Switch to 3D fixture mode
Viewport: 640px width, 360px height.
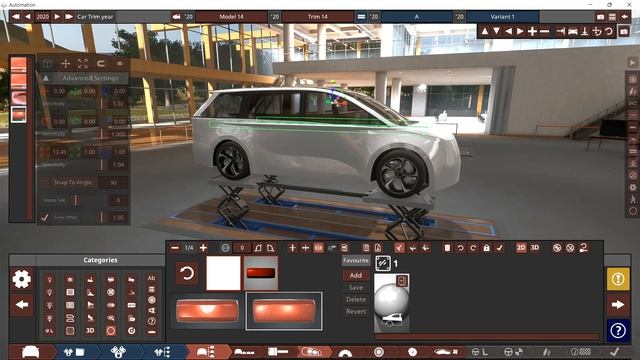click(535, 248)
